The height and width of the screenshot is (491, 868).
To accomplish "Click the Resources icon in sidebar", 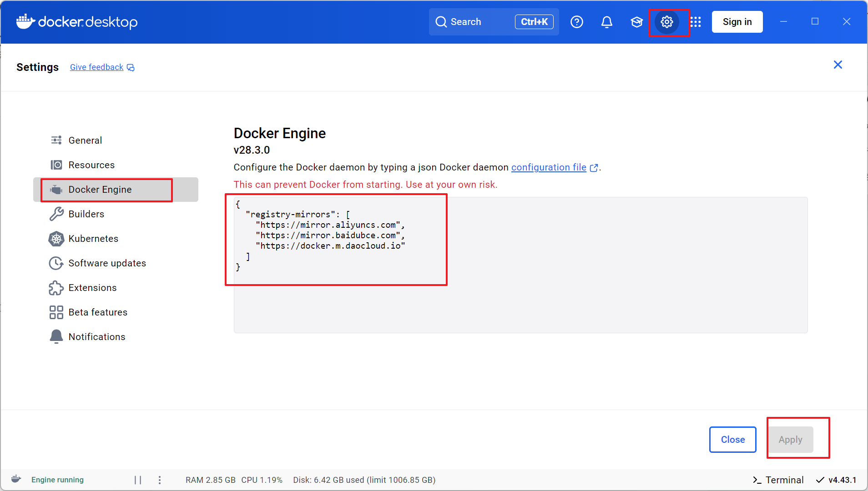I will (56, 165).
